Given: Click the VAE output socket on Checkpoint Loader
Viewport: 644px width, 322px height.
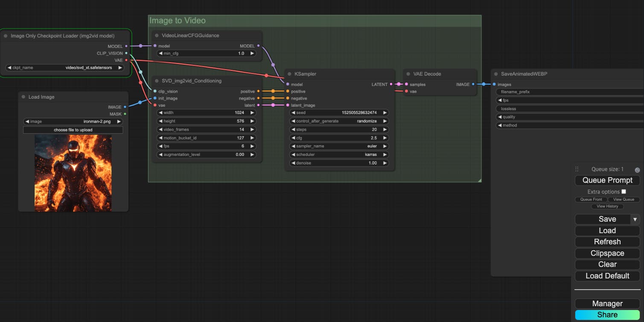Looking at the screenshot, I should 126,60.
